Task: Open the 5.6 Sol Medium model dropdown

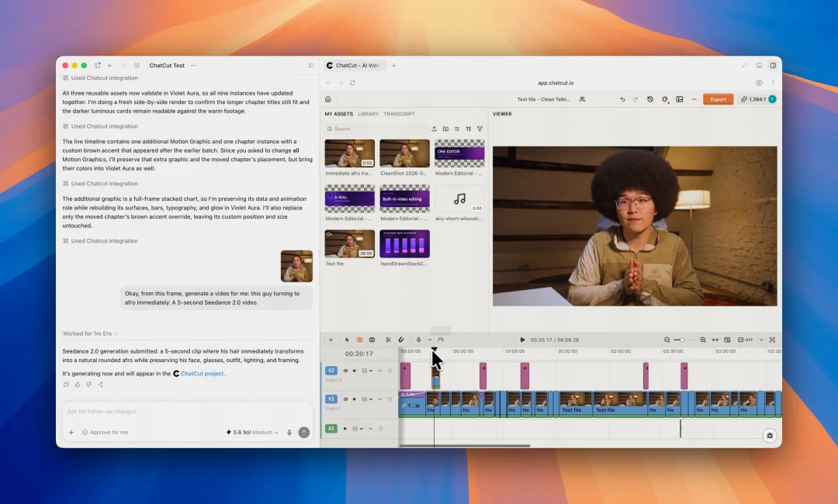Action: click(252, 433)
